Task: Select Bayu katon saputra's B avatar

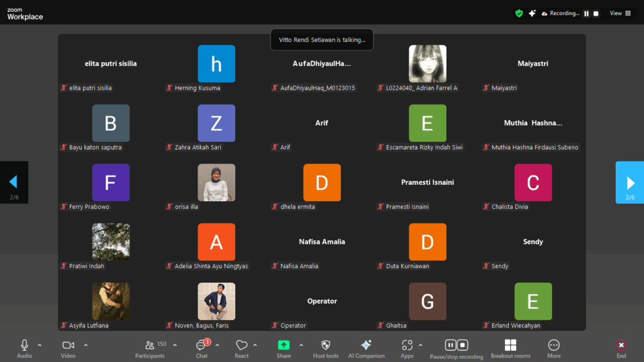Action: coord(111,123)
